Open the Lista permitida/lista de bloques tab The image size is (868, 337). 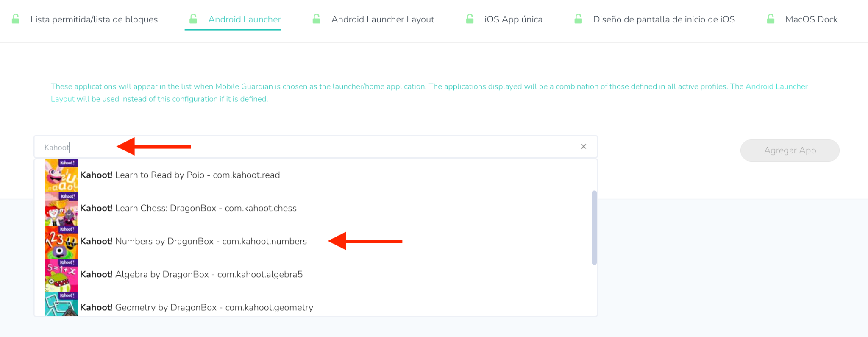coord(94,19)
